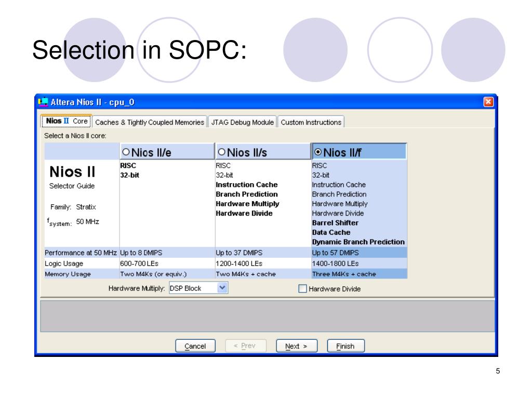Click the 'Data Cache' feature text

tap(331, 232)
